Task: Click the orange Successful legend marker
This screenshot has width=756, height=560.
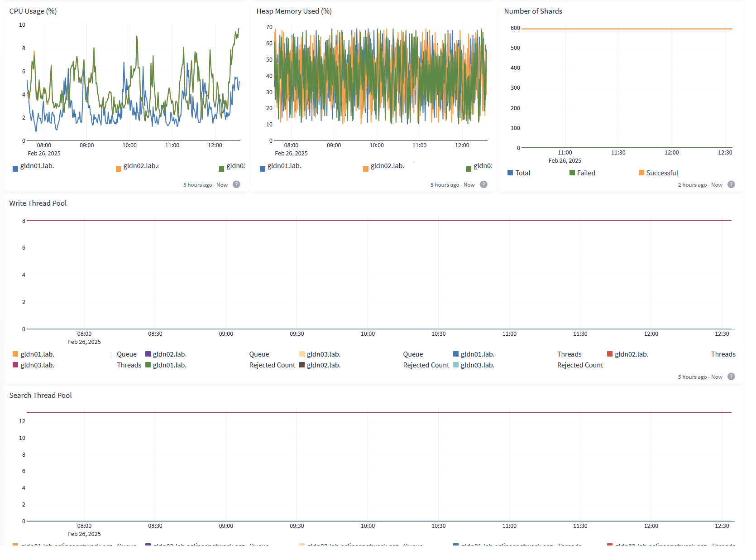Action: (x=641, y=173)
